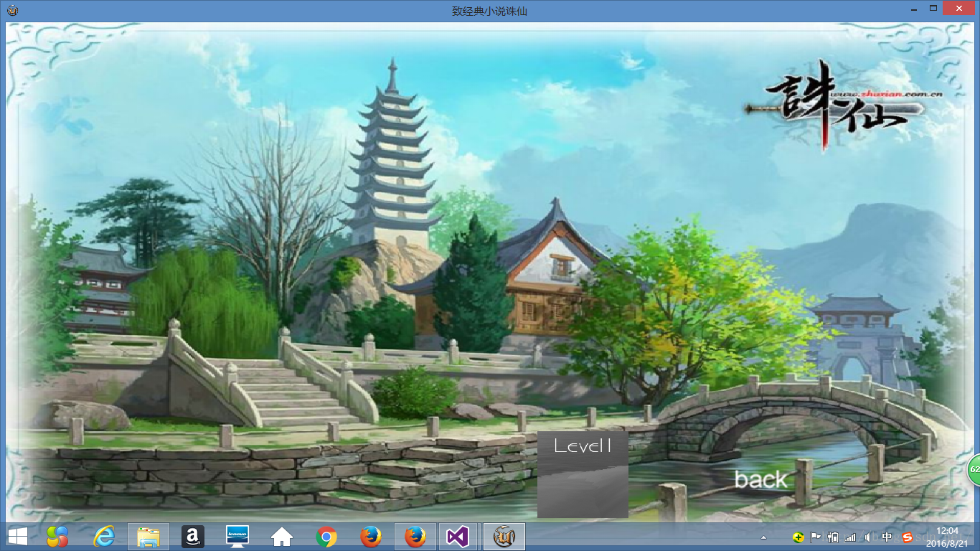Open the colorful clover browser icon in taskbar

pos(57,537)
